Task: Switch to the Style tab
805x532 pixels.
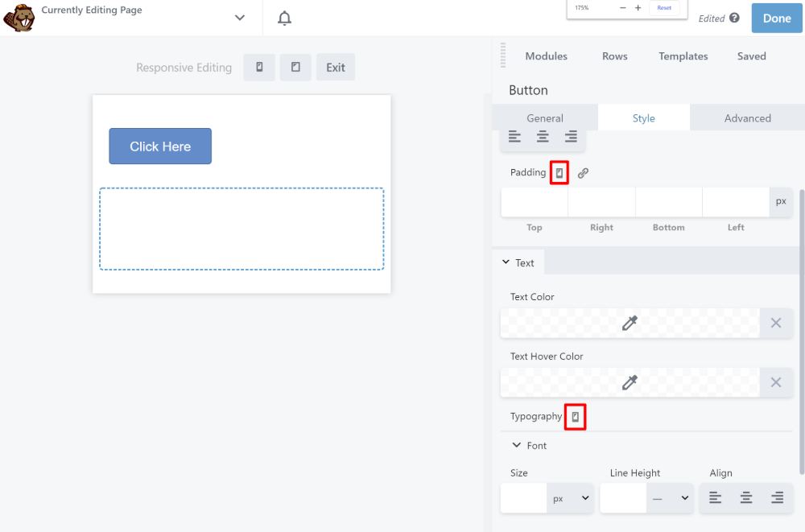Action: 644,118
